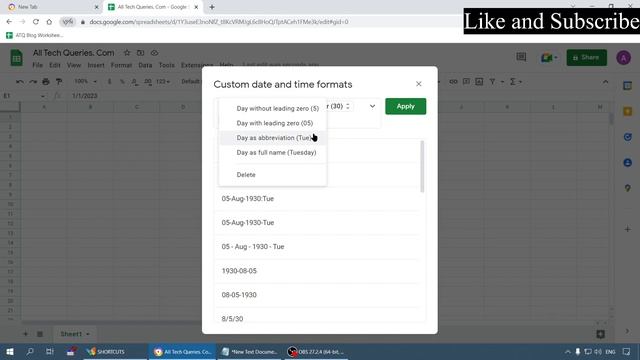Open the Google account avatar
The image size is (640, 360).
623,58
